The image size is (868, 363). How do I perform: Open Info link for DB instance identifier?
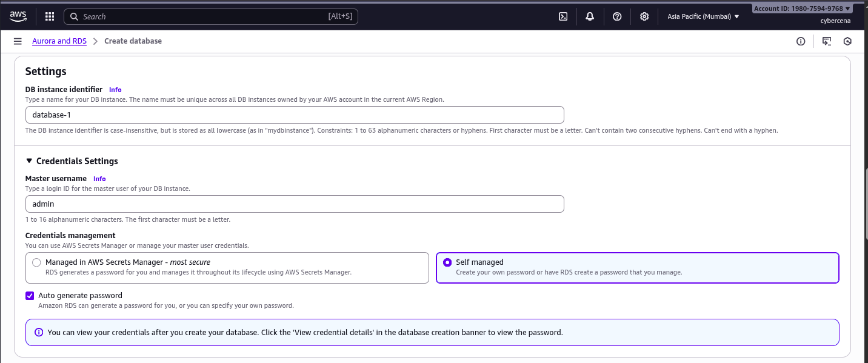pyautogui.click(x=115, y=90)
